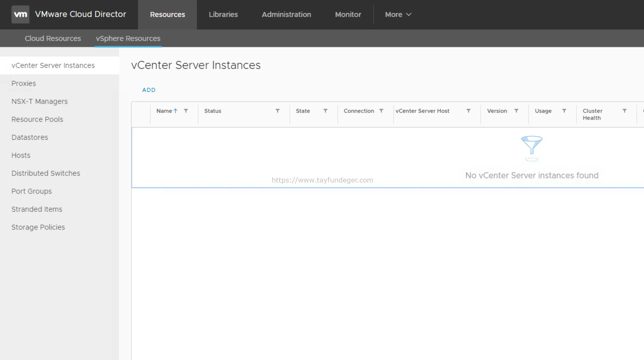
Task: Click the VMware Cloud Director logo
Action: [x=20, y=14]
